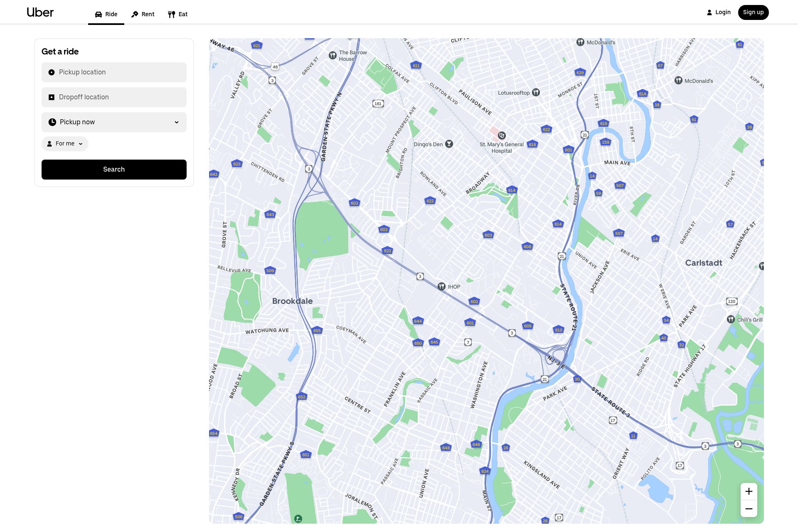This screenshot has height=532, width=798.
Task: Click the IHOP restaurant map marker
Action: pos(441,286)
